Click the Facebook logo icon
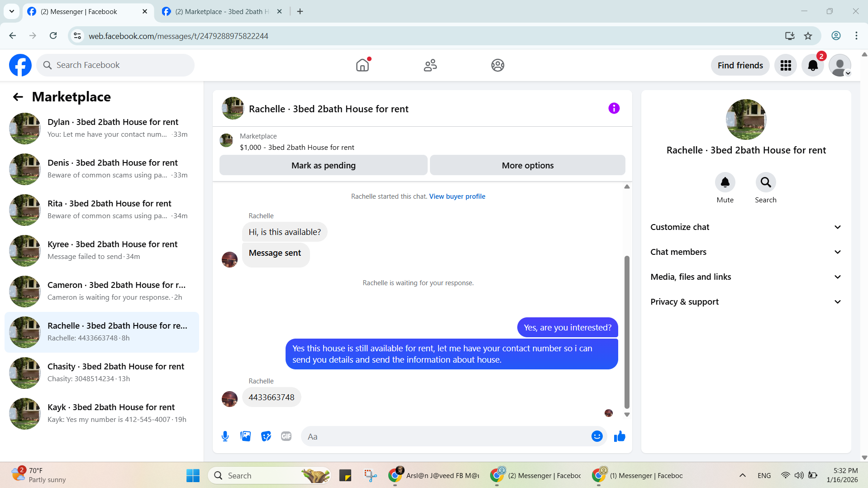 [20, 65]
